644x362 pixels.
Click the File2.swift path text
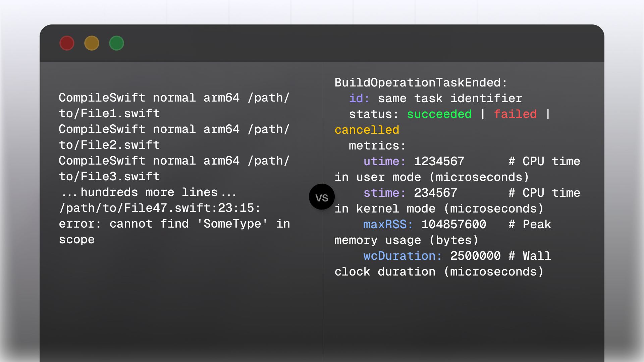coord(109,145)
